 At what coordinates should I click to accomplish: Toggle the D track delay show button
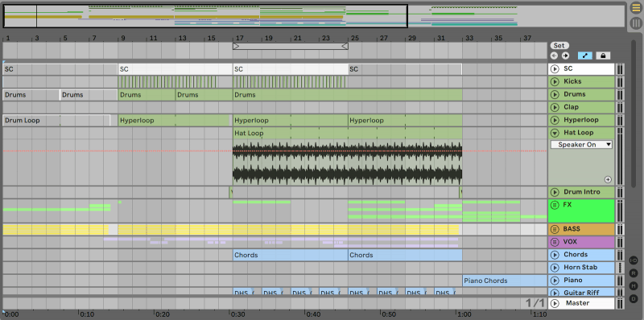[x=634, y=298]
